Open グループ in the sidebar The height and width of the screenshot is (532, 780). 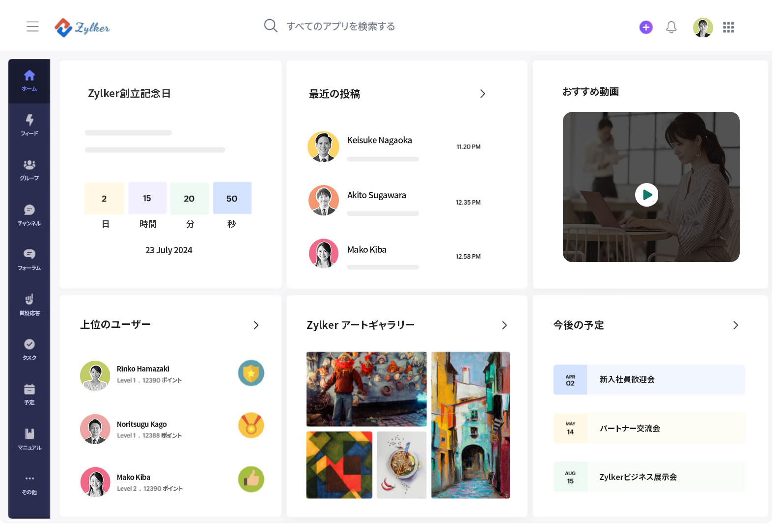[x=29, y=170]
